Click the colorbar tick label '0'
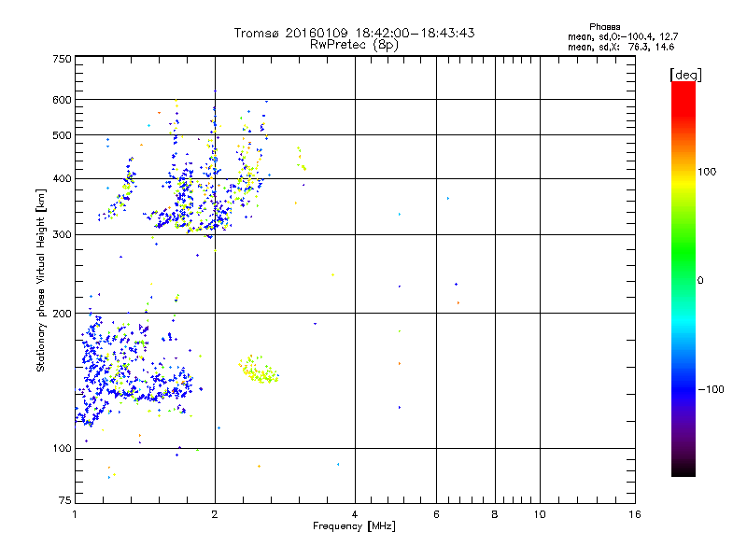This screenshot has width=747, height=560. (700, 281)
